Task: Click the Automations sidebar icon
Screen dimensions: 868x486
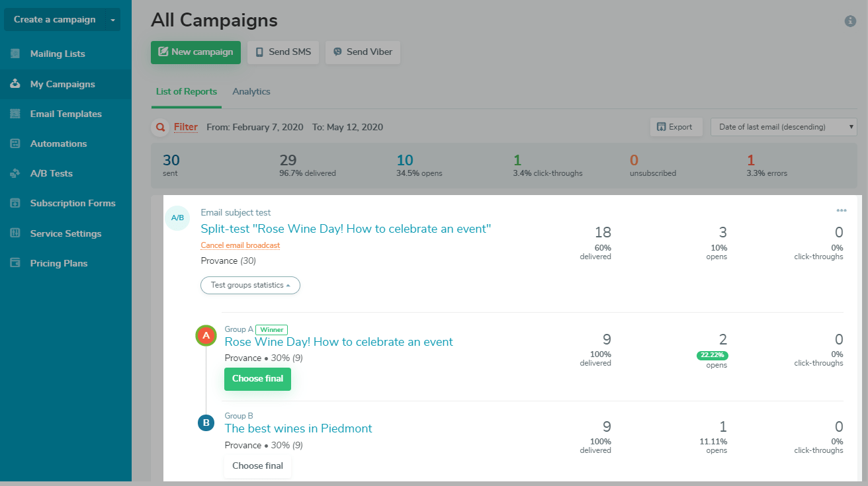Action: pyautogui.click(x=15, y=143)
